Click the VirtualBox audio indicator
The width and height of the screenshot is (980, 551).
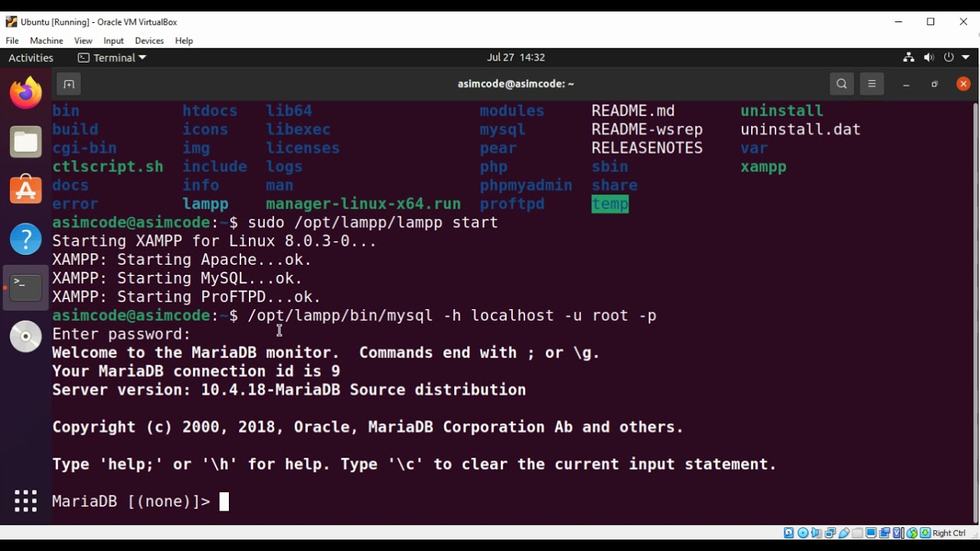816,533
